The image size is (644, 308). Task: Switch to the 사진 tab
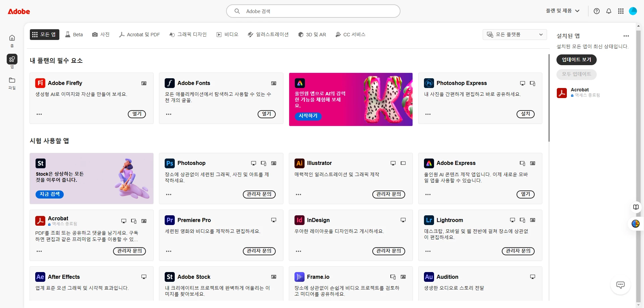pyautogui.click(x=101, y=35)
